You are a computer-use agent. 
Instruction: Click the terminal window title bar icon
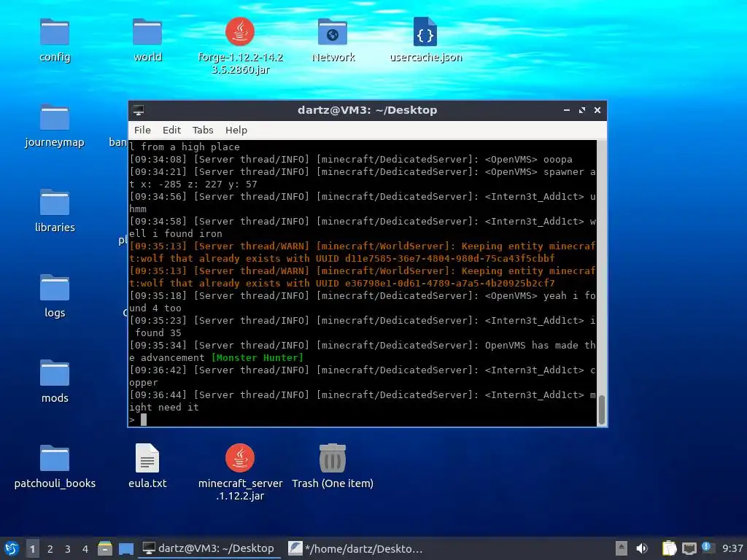[x=139, y=110]
